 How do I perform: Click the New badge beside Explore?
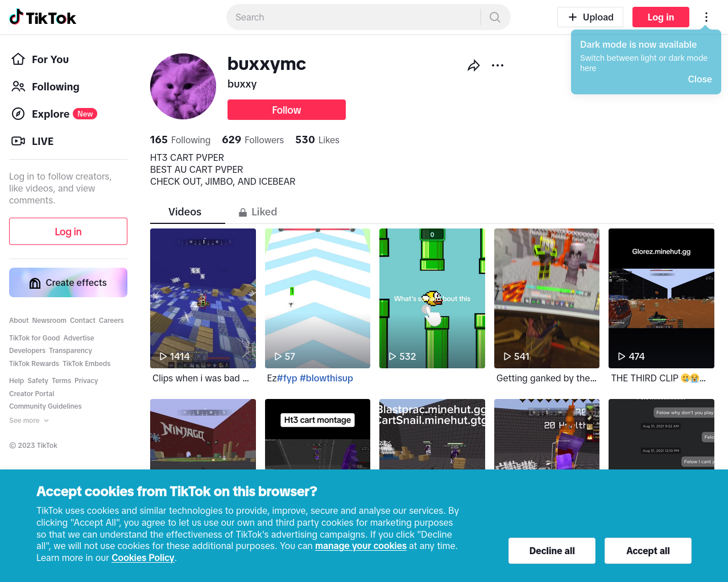click(85, 114)
